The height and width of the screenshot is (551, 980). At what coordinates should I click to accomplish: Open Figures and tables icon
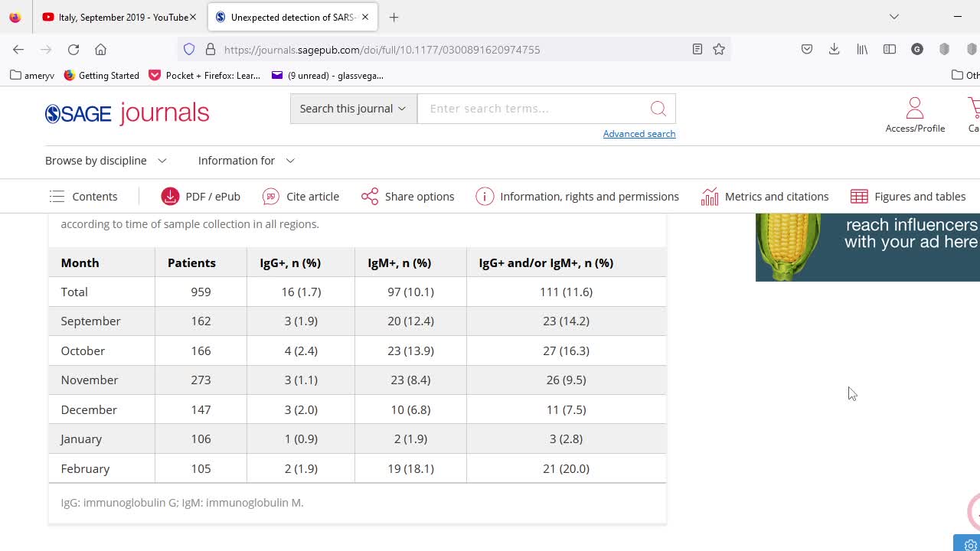click(x=859, y=197)
